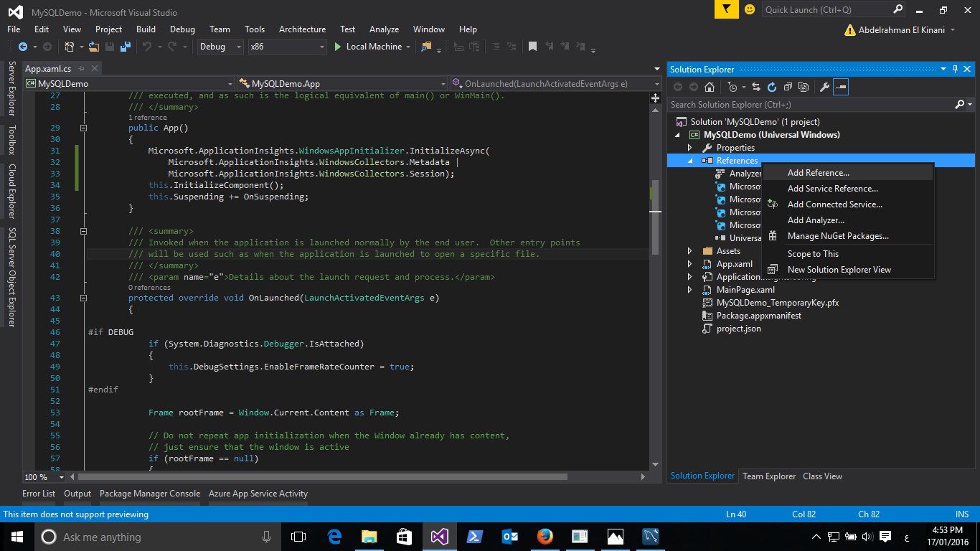Open the Debug configuration dropdown

tap(221, 47)
